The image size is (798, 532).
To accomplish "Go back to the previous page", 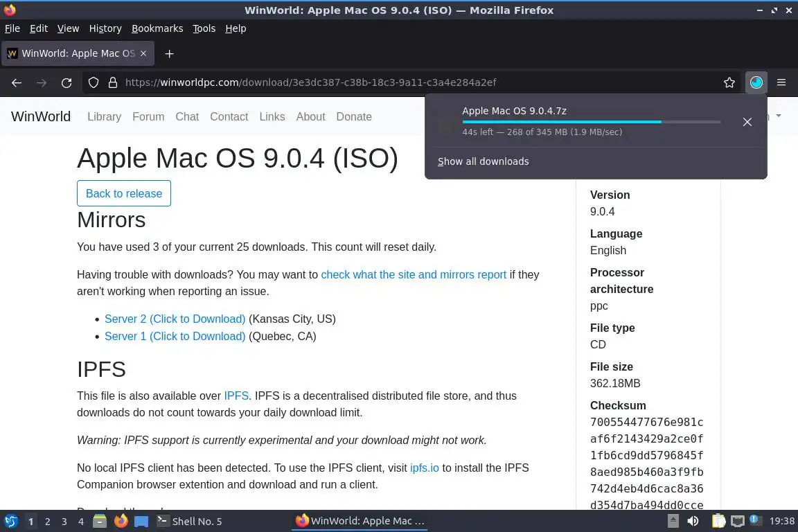I will tap(17, 82).
